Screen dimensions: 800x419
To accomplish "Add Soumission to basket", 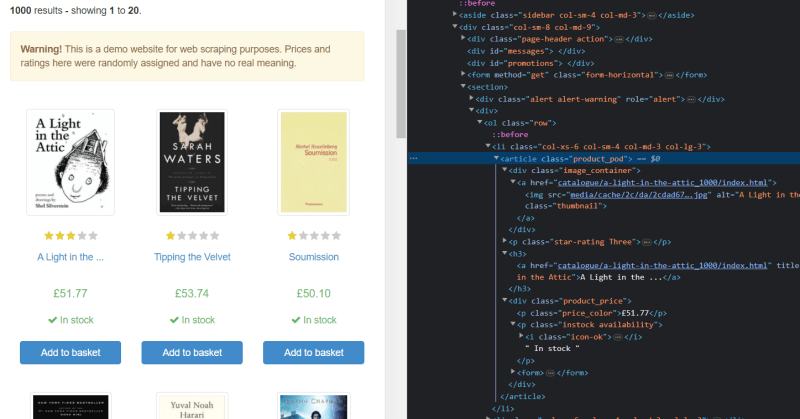I will [x=314, y=353].
